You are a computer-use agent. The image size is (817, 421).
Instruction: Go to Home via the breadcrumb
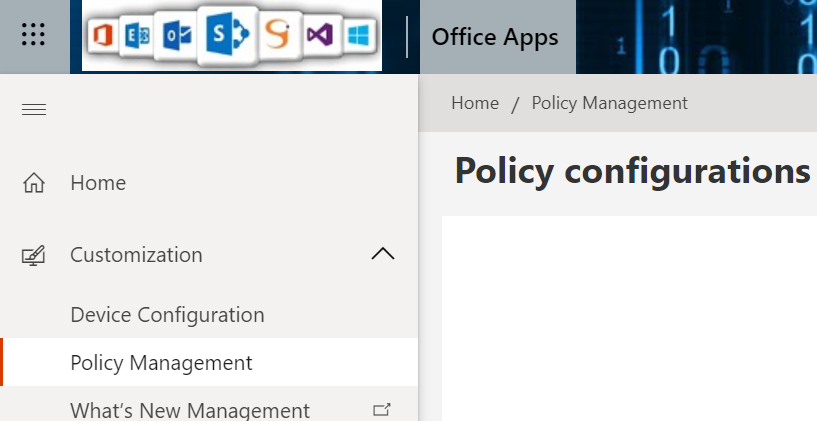coord(475,103)
